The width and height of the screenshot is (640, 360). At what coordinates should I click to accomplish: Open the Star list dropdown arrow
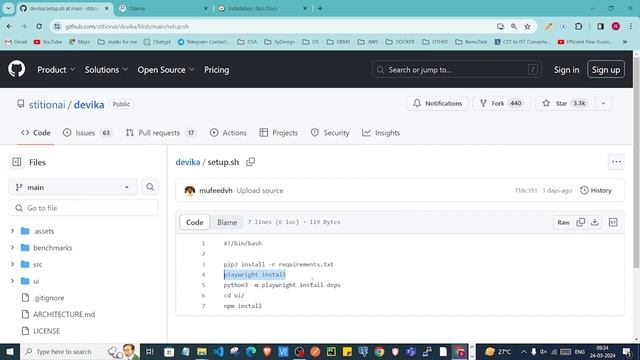point(603,103)
